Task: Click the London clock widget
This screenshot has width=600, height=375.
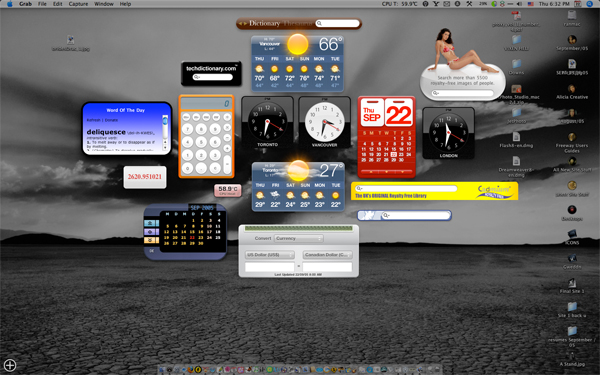Action: [x=448, y=132]
